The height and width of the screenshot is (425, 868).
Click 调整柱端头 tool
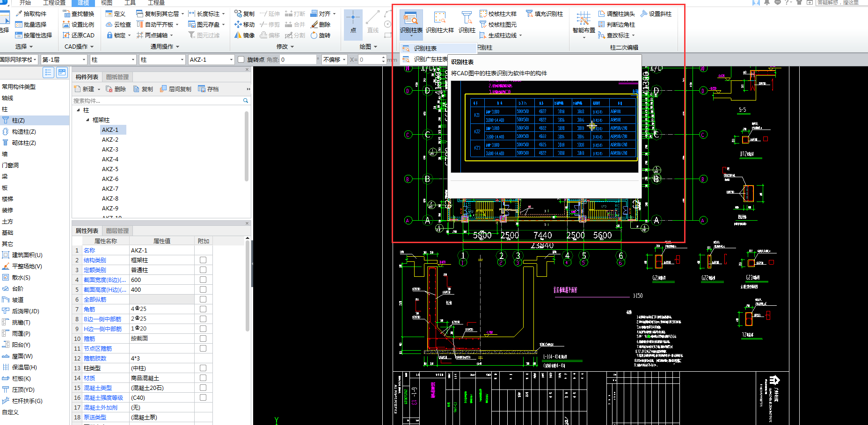click(616, 14)
